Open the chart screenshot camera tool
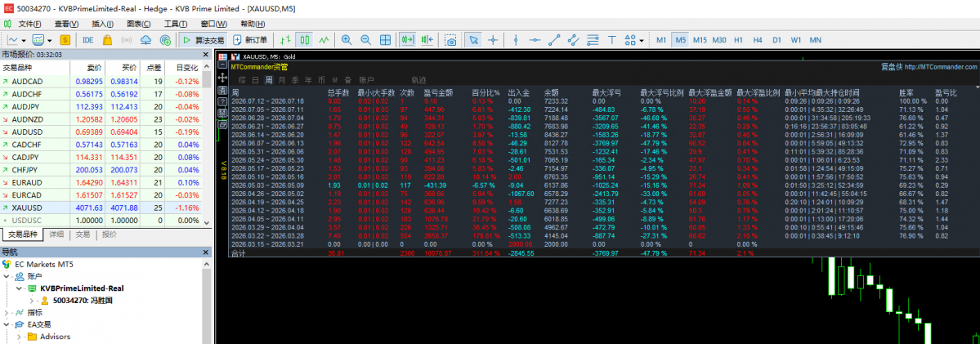The image size is (980, 344). 450,40
